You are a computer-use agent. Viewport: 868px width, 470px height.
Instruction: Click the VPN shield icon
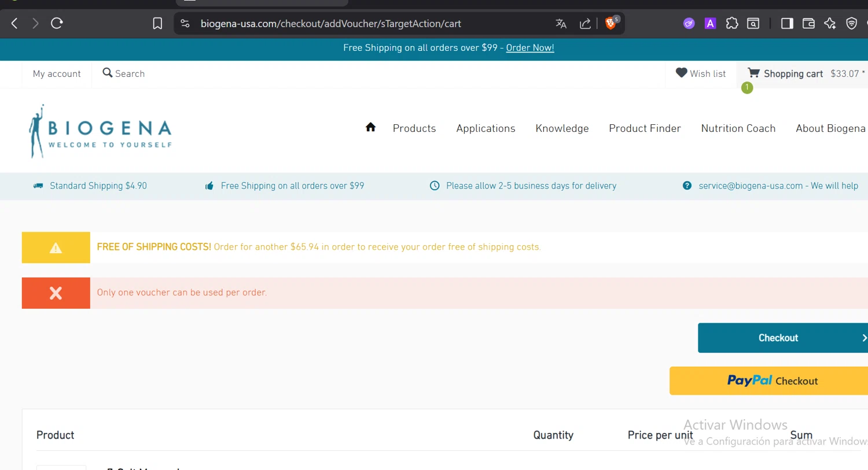(851, 24)
